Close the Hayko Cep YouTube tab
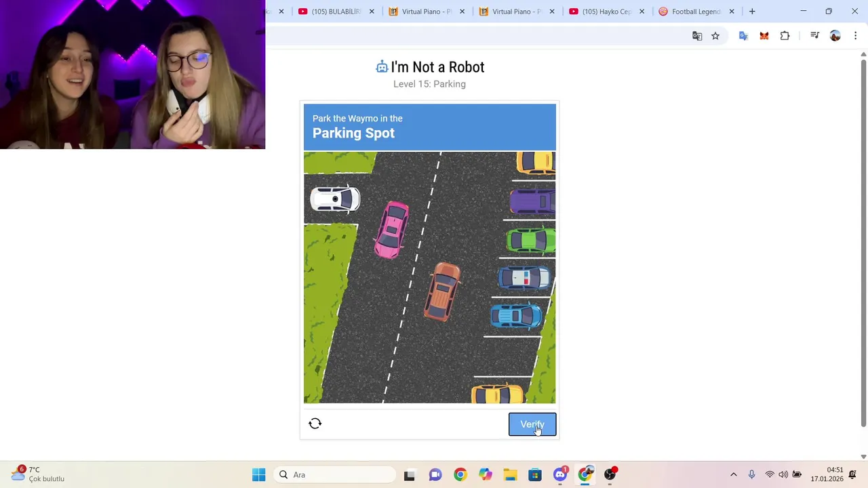 [x=642, y=12]
